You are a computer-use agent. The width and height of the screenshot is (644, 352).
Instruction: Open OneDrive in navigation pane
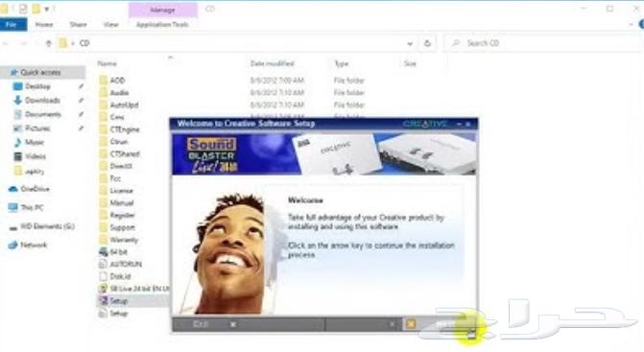coord(35,189)
